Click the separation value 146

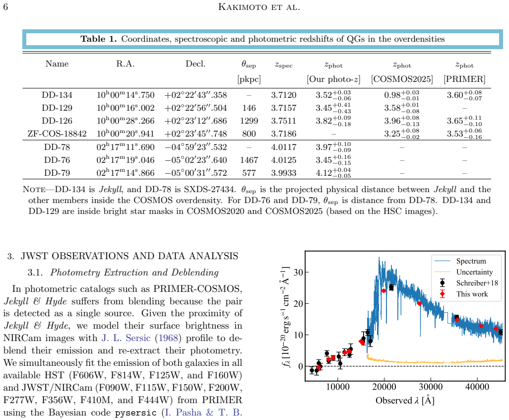click(x=249, y=108)
